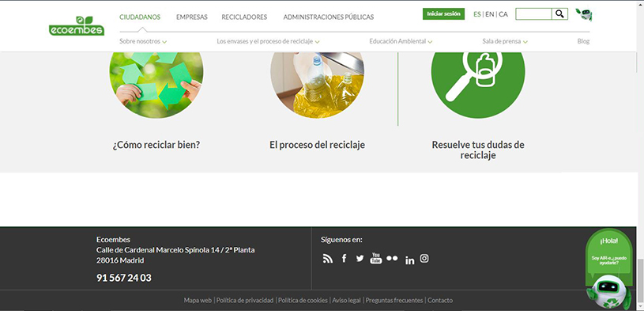The height and width of the screenshot is (311, 644).
Task: Open the Contacto footer link
Action: (x=440, y=300)
